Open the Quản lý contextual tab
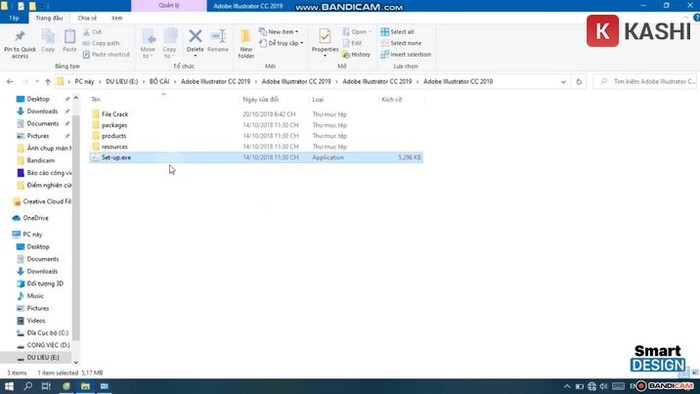 pyautogui.click(x=169, y=6)
